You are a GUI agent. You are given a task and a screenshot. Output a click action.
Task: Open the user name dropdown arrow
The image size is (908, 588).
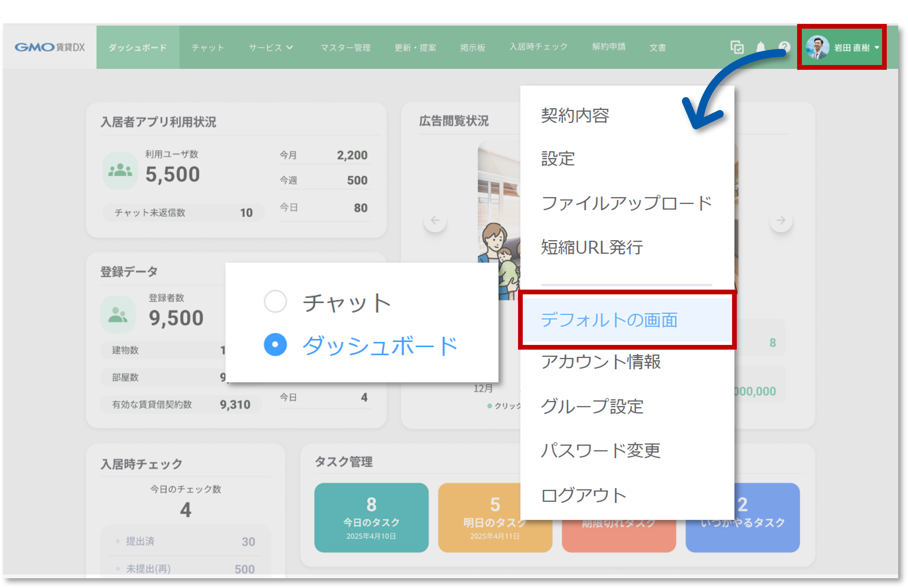[877, 47]
